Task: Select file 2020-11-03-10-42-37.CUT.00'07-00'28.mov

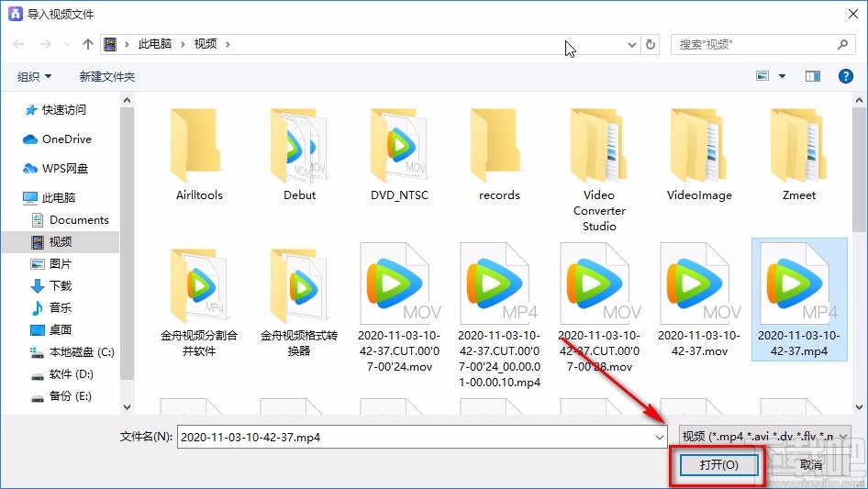Action: [599, 307]
